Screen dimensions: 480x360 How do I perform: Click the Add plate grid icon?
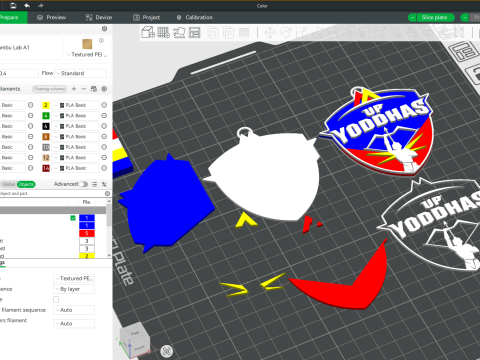[x=163, y=33]
